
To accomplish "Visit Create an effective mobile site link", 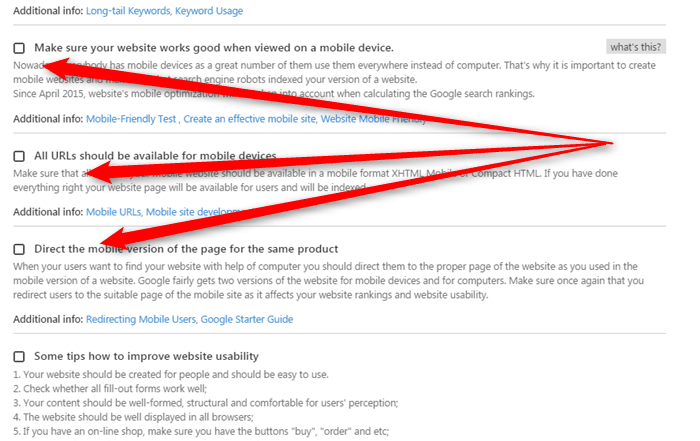I will tap(250, 119).
